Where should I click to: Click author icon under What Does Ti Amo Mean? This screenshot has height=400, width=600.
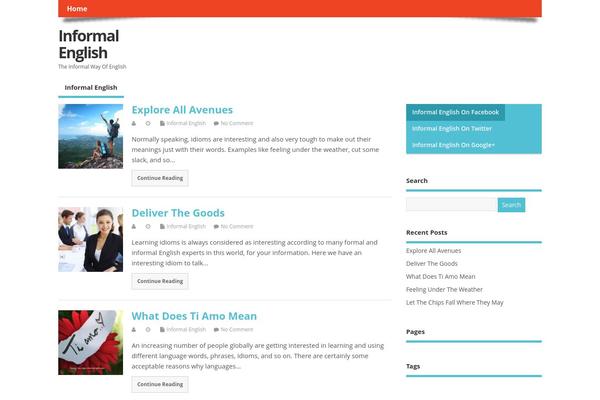134,330
